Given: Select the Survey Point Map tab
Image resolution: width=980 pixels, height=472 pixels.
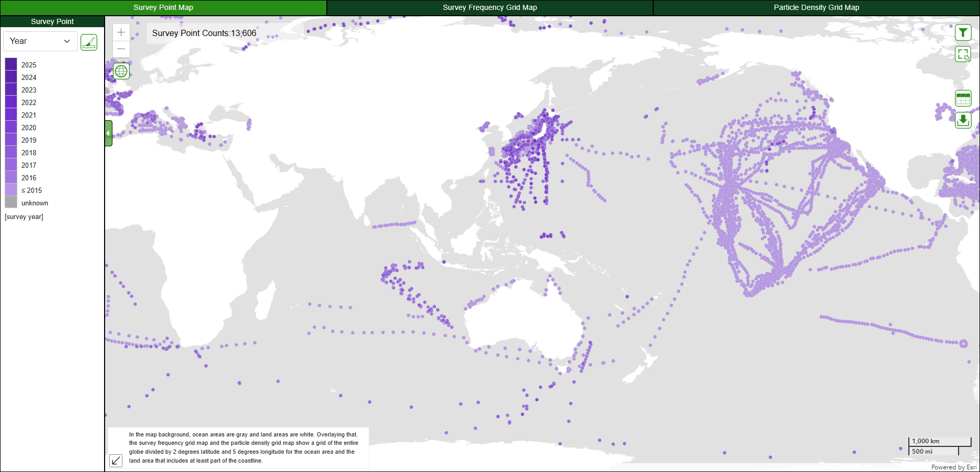Looking at the screenshot, I should click(x=163, y=7).
